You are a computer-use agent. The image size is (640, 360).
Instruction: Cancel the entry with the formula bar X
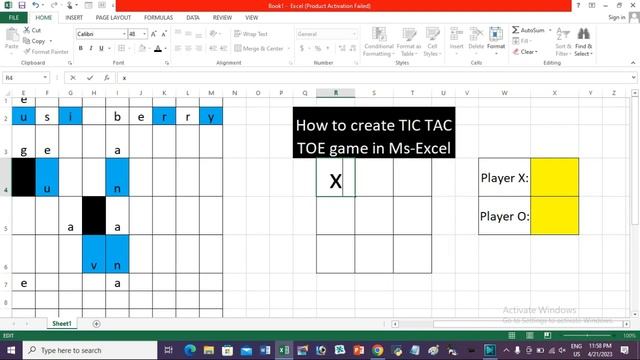73,78
